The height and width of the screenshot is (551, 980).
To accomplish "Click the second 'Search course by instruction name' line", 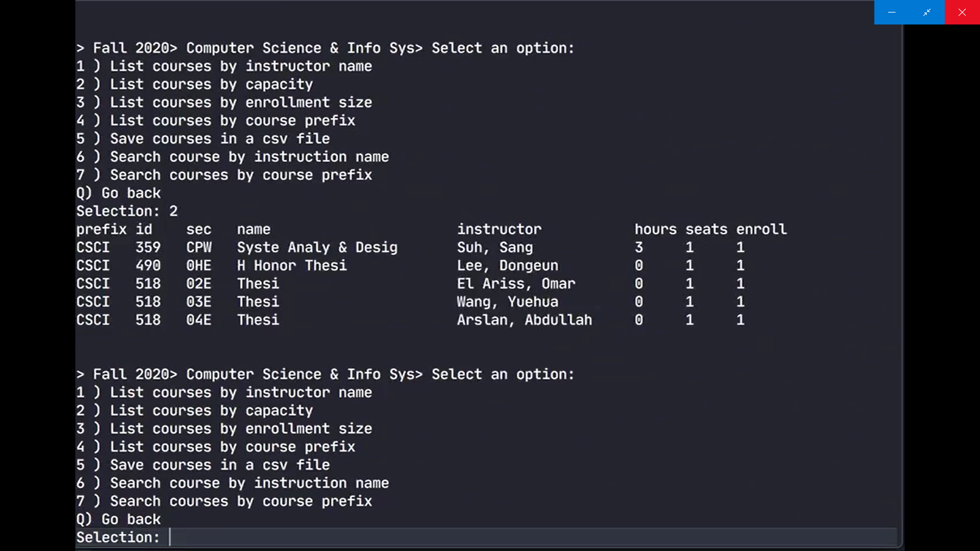I will 232,483.
